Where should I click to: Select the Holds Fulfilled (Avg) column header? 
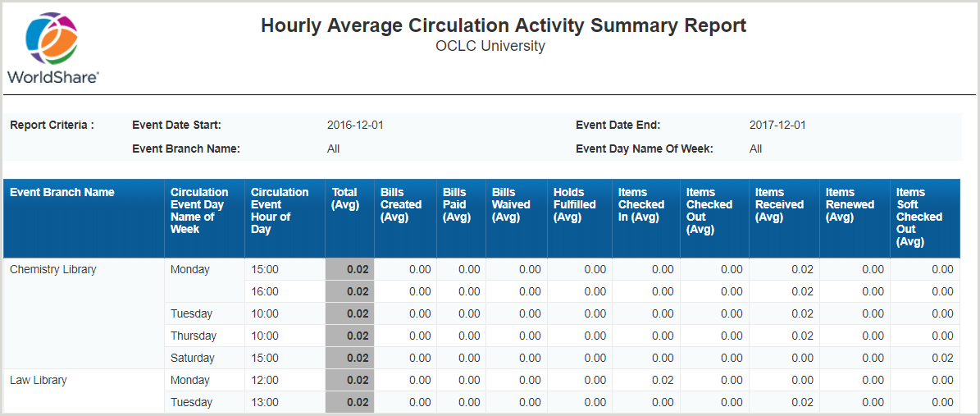575,205
